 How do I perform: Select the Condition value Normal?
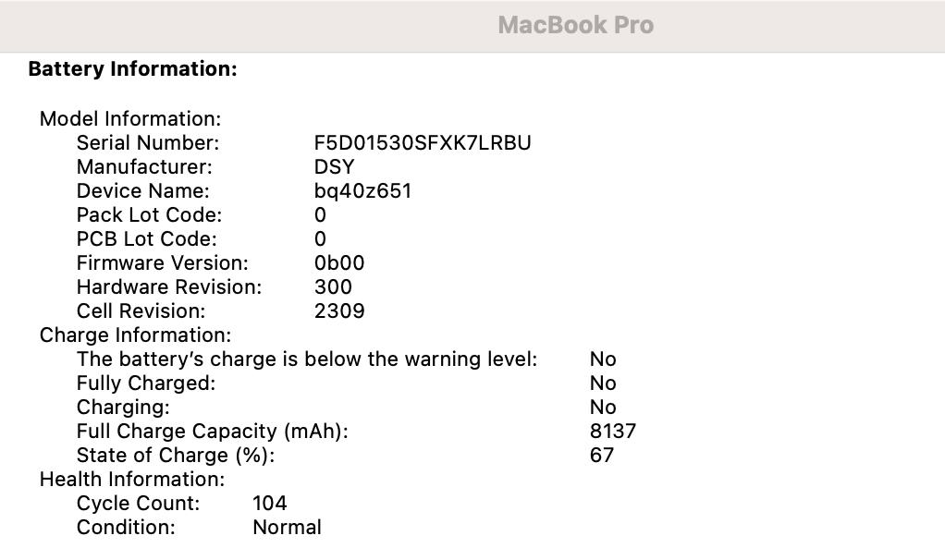[x=287, y=528]
